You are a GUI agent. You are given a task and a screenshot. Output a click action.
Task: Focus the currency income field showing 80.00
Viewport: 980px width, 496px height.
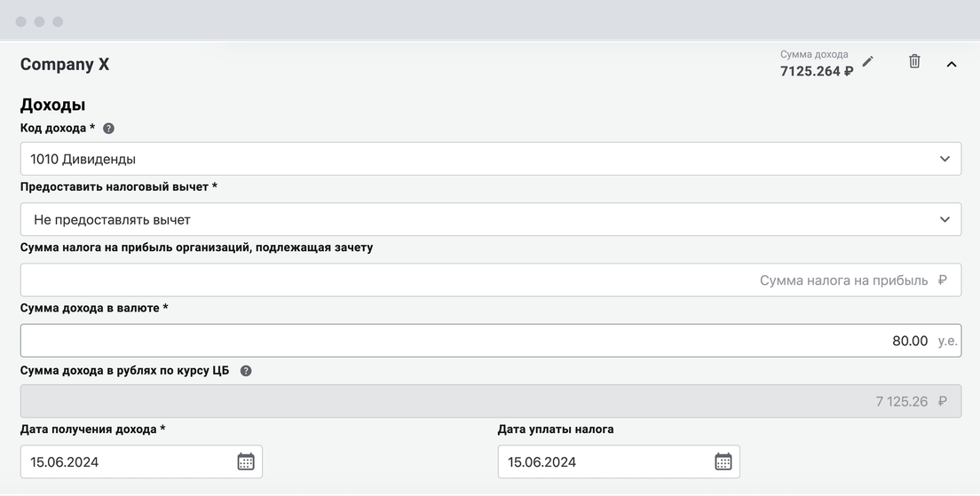(x=491, y=341)
